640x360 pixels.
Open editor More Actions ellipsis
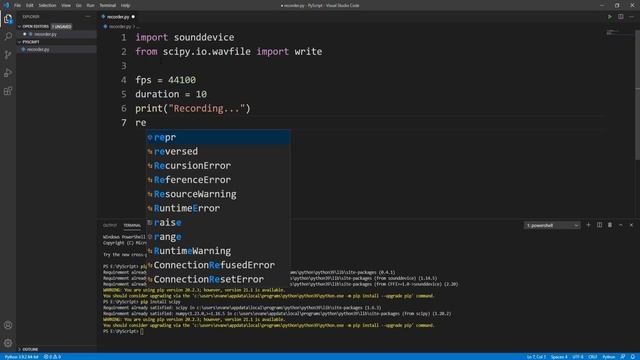[631, 17]
